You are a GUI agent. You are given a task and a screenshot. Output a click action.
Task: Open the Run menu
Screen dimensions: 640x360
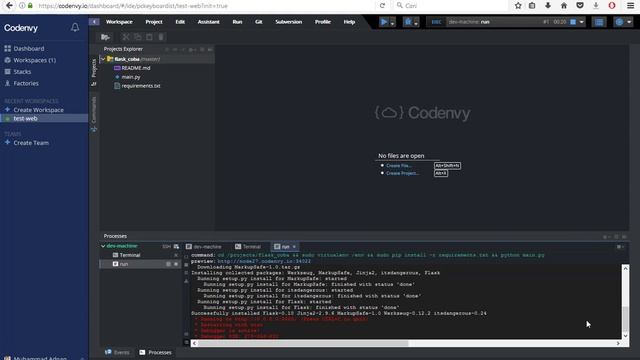pyautogui.click(x=237, y=22)
